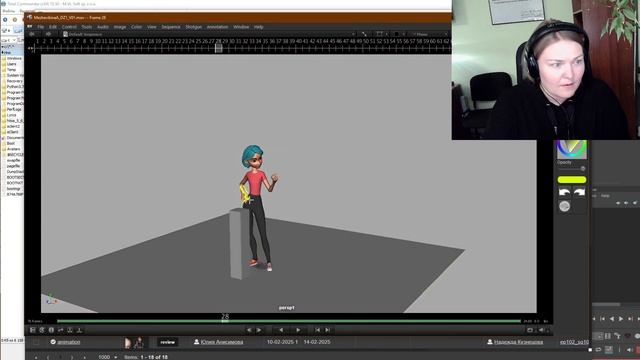Open the ep102_sq10 link
Screen dimensions: 640x360
574,342
